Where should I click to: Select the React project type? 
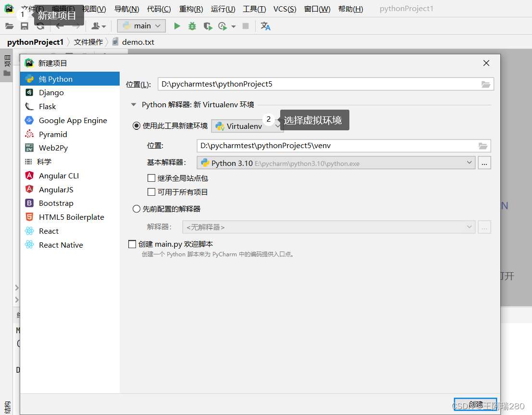point(48,231)
